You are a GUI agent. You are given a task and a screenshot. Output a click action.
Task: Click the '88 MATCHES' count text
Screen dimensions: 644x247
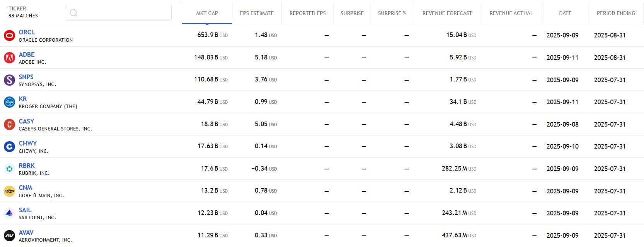[x=23, y=16]
